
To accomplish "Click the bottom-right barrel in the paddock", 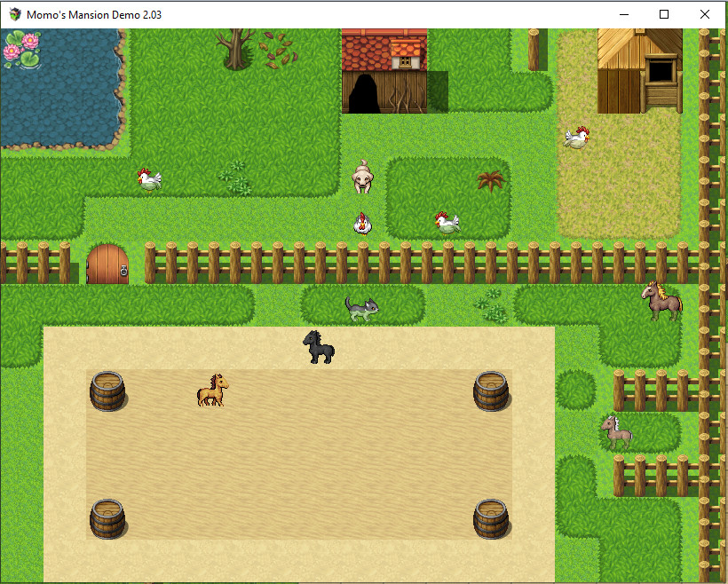I will pos(492,519).
